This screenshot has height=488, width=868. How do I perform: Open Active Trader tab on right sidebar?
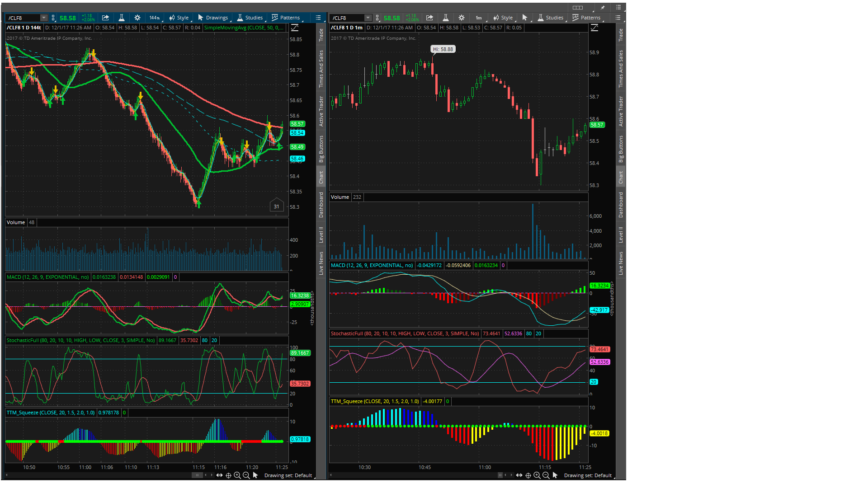tap(621, 111)
